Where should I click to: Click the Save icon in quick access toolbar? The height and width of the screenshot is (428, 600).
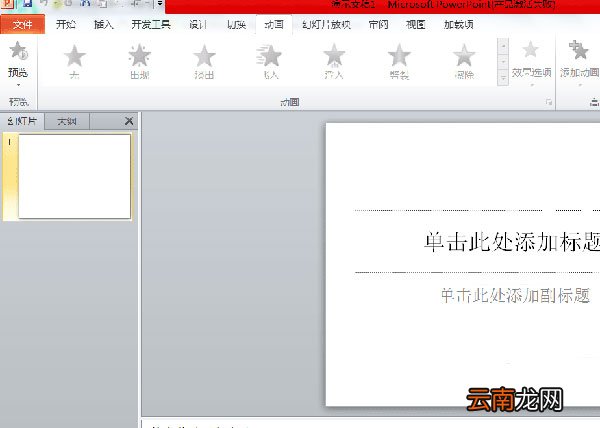(27, 4)
